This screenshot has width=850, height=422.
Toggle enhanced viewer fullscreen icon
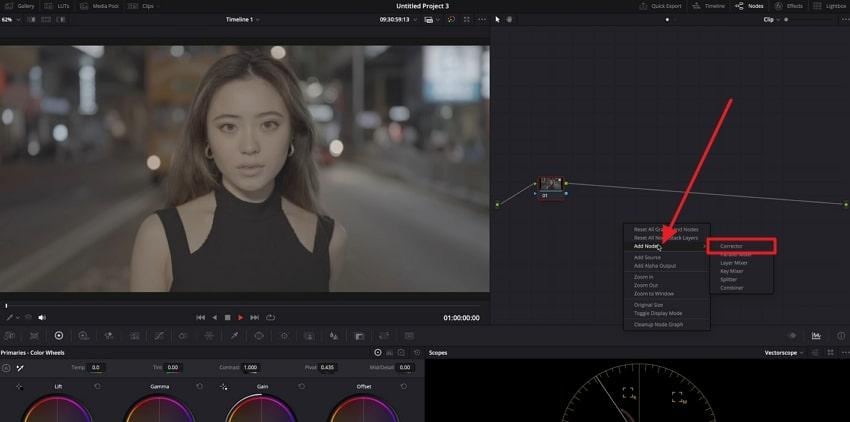tap(467, 20)
